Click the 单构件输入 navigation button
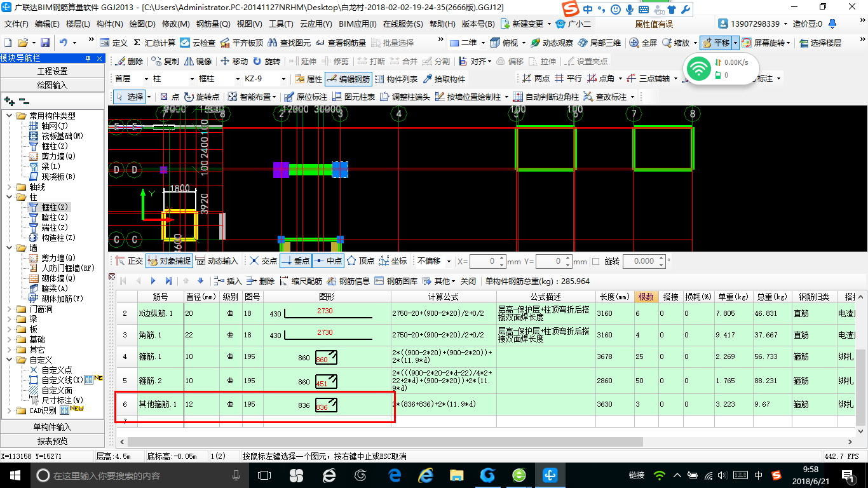Image resolution: width=868 pixels, height=488 pixels. 52,426
